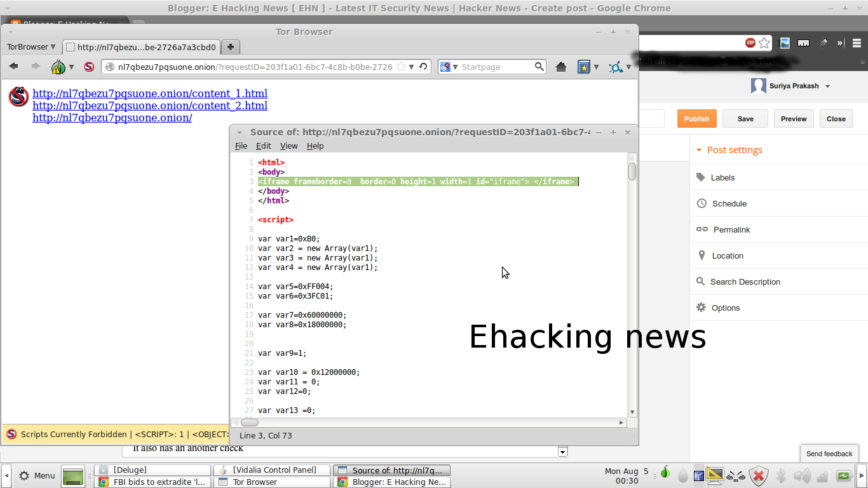Viewport: 868px width, 488px height.
Task: Open Help menu in source viewer
Action: tap(315, 146)
